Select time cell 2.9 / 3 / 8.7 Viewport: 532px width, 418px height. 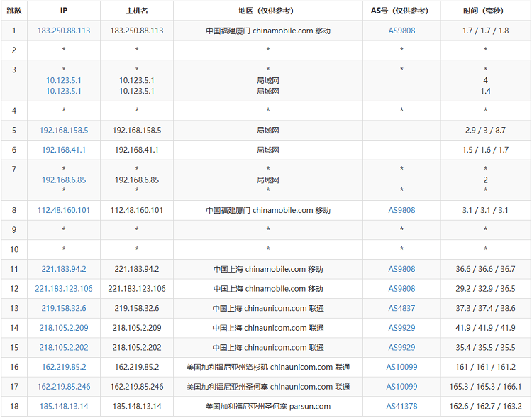[x=485, y=130]
